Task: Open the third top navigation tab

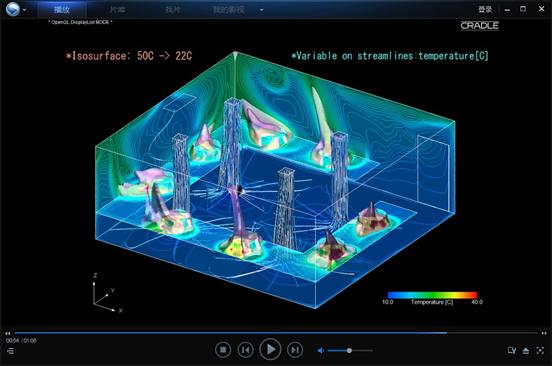Action: tap(173, 10)
